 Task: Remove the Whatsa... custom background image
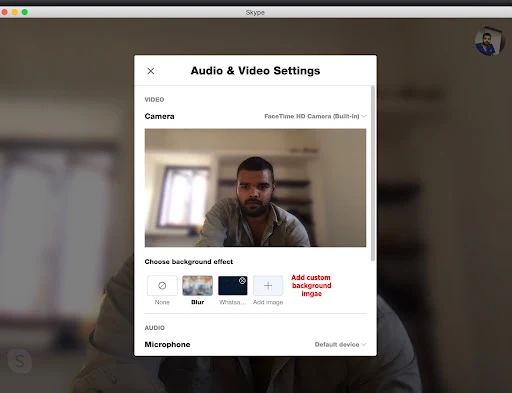click(242, 281)
